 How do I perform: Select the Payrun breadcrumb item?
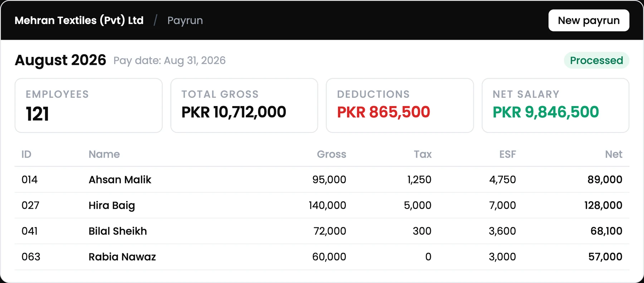[185, 20]
